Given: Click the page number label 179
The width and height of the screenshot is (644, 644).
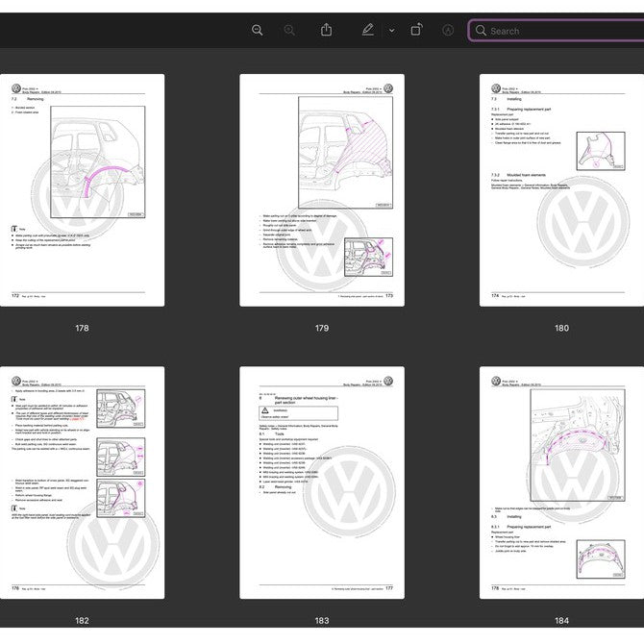Looking at the screenshot, I should tap(322, 329).
